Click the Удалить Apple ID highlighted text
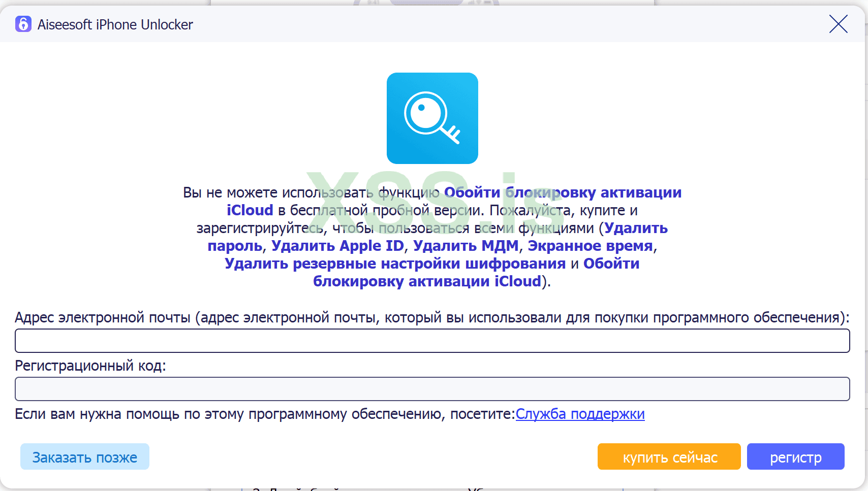The image size is (868, 491). [337, 245]
